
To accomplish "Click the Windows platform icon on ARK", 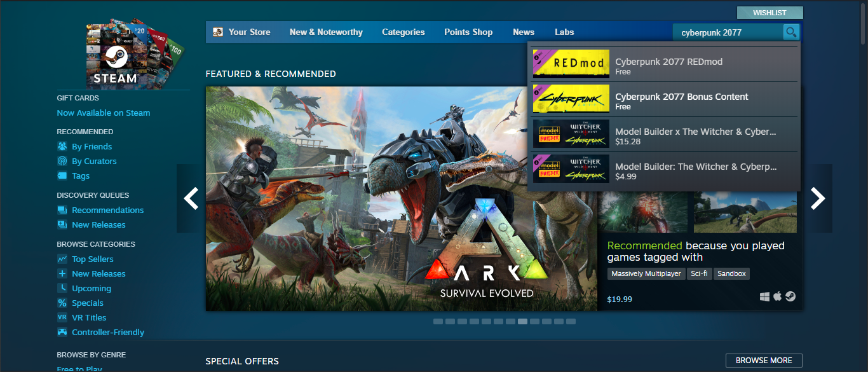I will pos(764,297).
